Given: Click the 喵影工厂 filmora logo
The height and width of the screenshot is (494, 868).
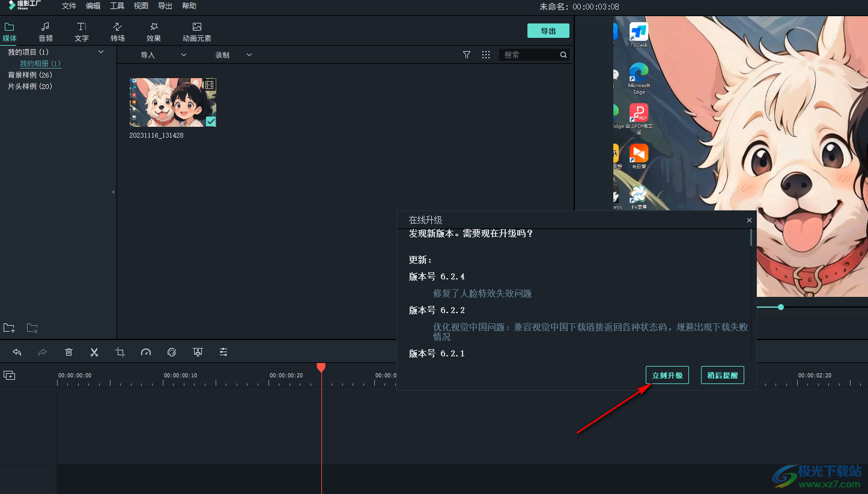Looking at the screenshot, I should (x=25, y=5).
